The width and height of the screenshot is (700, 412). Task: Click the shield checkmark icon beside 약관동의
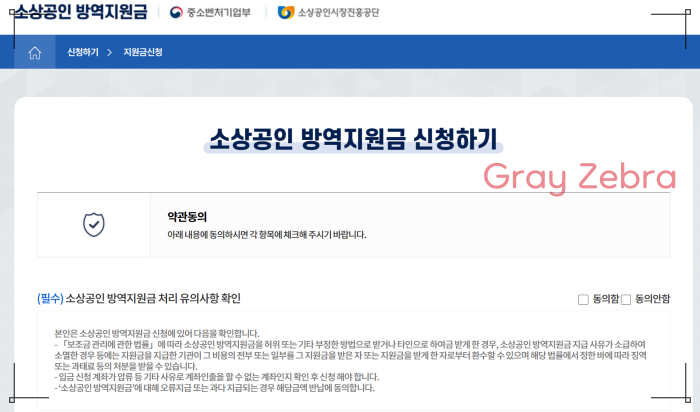tap(94, 225)
